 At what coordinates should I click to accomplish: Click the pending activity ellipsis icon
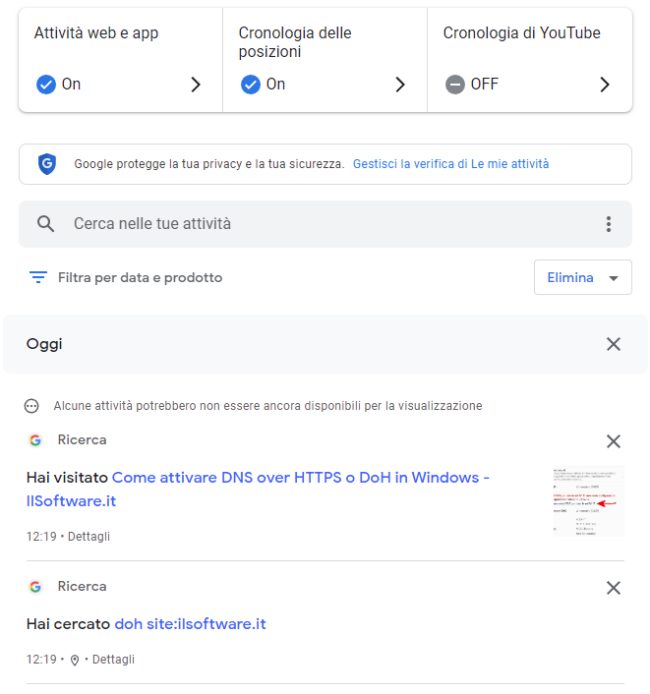tap(31, 406)
